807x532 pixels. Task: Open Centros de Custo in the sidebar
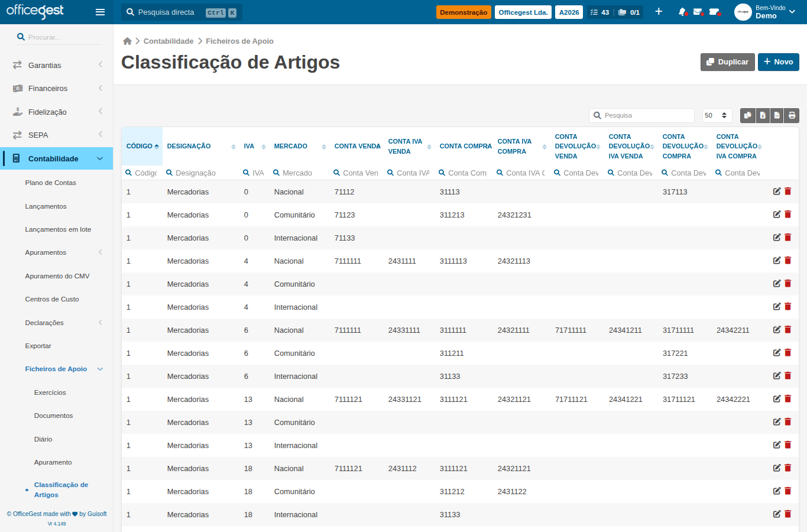(52, 299)
